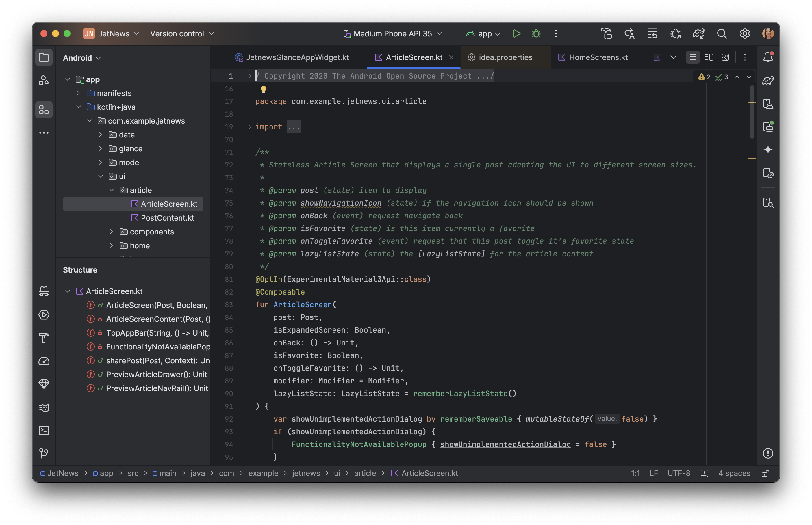Open the Terminal tool window

coord(44,430)
